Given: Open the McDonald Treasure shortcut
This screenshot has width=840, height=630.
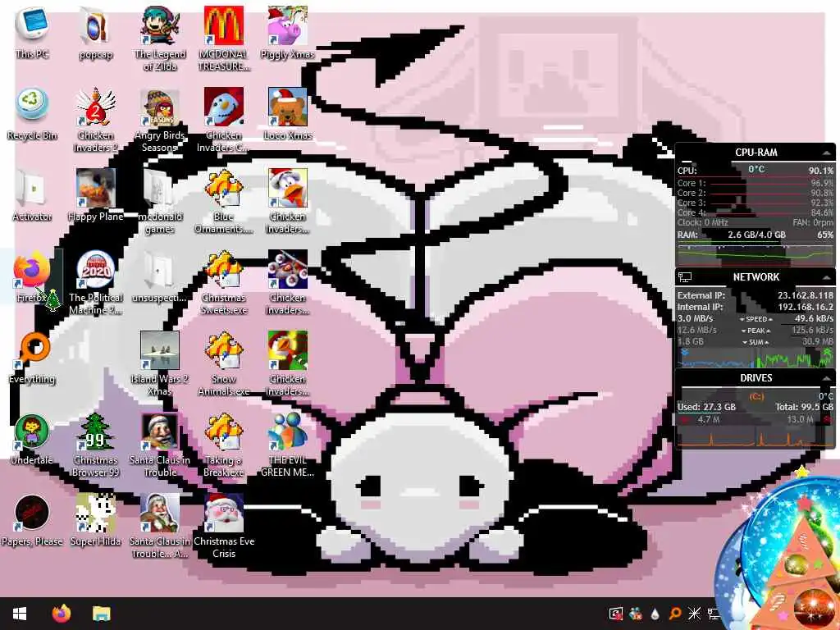Looking at the screenshot, I should pos(224,39).
